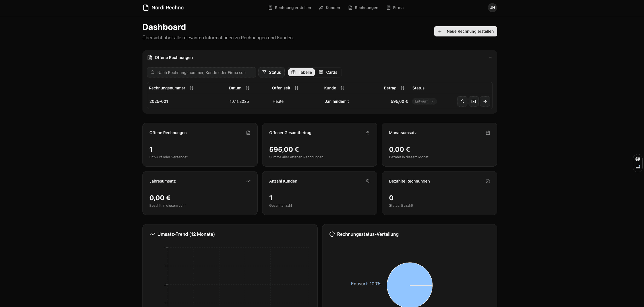The height and width of the screenshot is (307, 644).
Task: Open Firma page from the navigation
Action: click(395, 8)
